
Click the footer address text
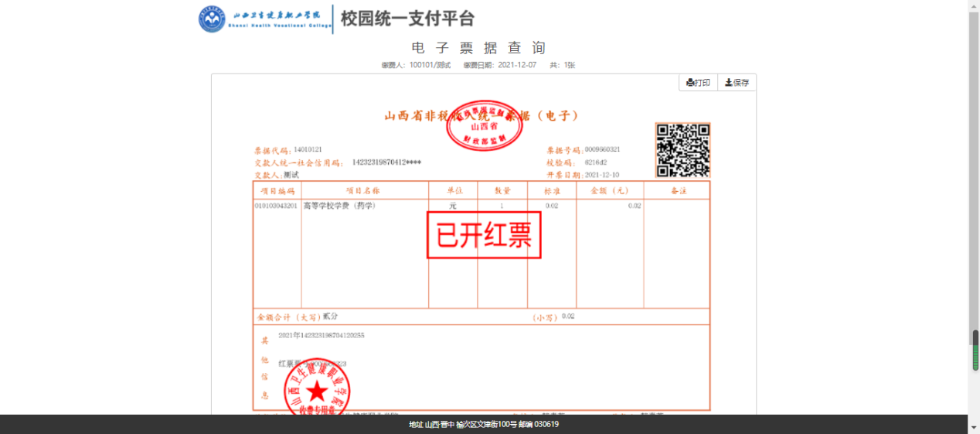(x=484, y=425)
